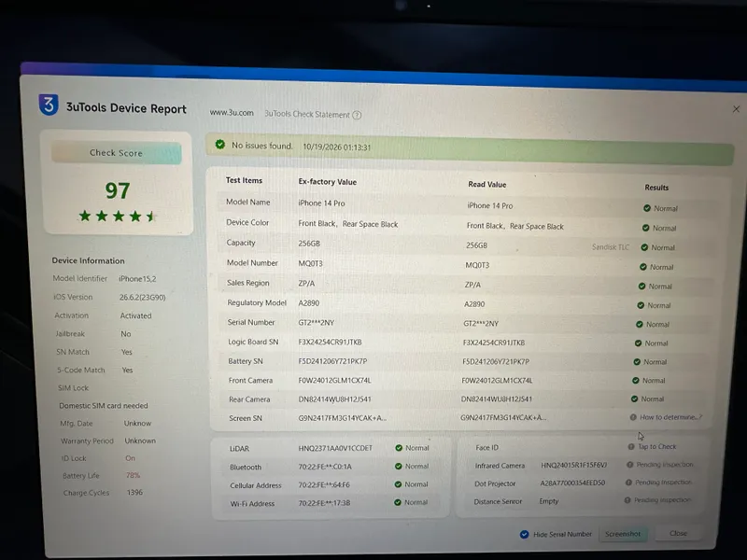Click the iOS Version value 26.6.2(23G90)
The image size is (747, 560).
pos(143,297)
